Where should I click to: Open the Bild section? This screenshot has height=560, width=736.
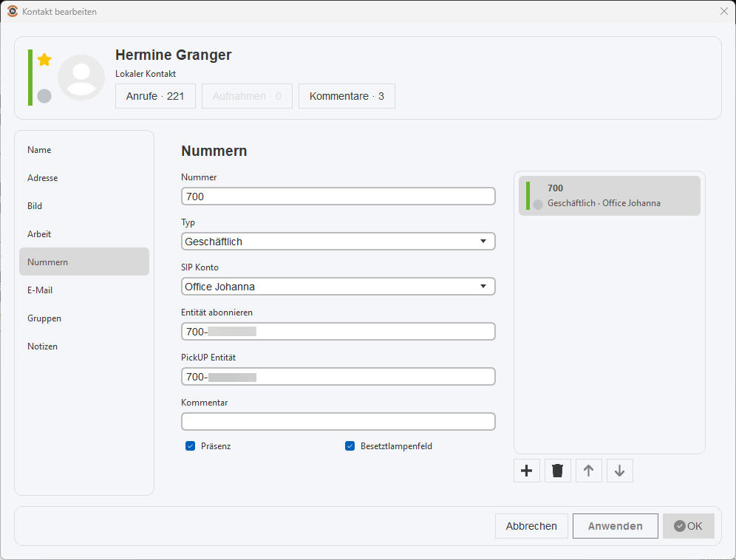tap(84, 206)
